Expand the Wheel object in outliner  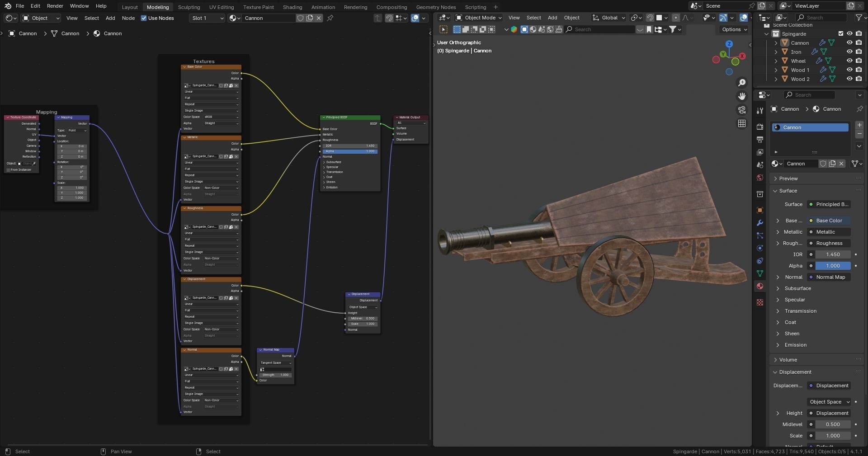[x=776, y=61]
